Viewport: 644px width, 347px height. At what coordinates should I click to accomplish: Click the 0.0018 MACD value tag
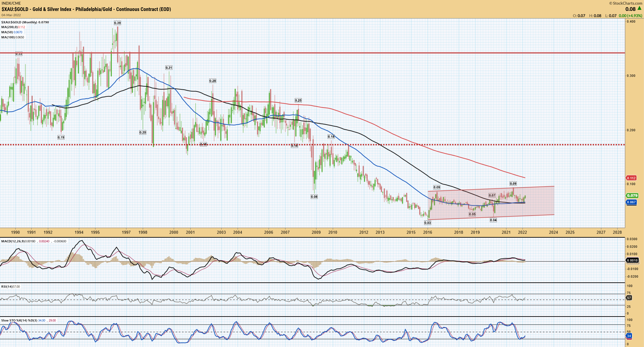pyautogui.click(x=632, y=260)
